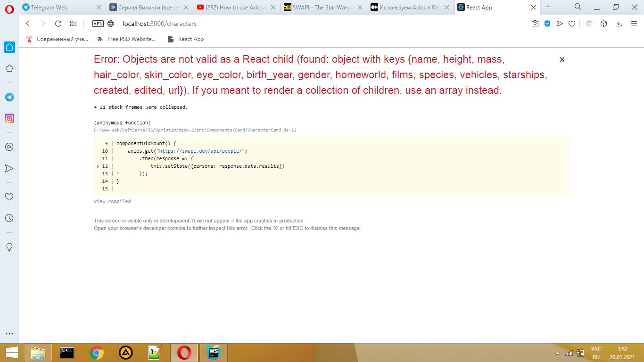Open the Современный уче... bookmark
This screenshot has width=644, height=362.
(57, 39)
